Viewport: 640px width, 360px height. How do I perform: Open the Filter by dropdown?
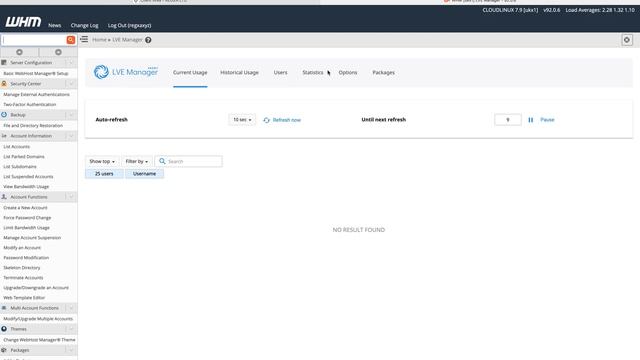137,161
